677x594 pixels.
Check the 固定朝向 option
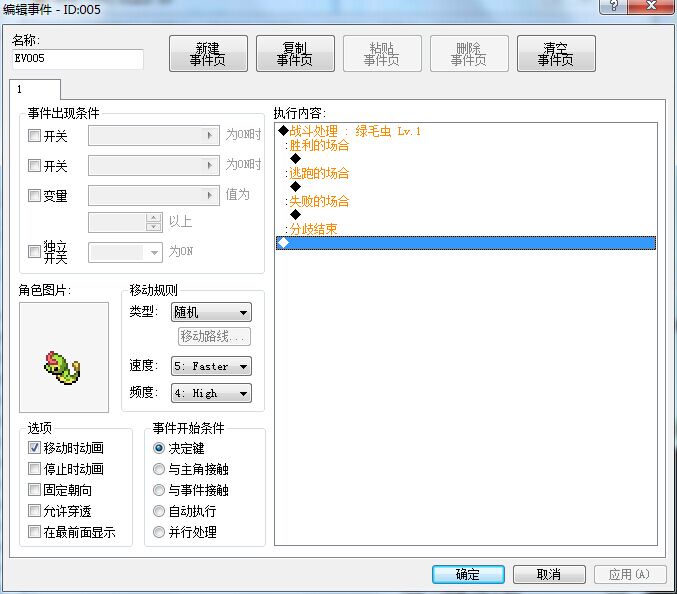click(34, 490)
